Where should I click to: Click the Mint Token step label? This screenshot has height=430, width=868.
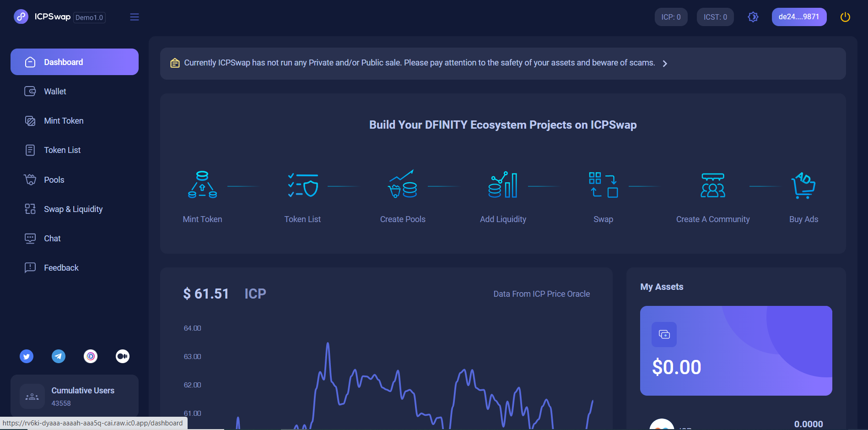click(202, 219)
